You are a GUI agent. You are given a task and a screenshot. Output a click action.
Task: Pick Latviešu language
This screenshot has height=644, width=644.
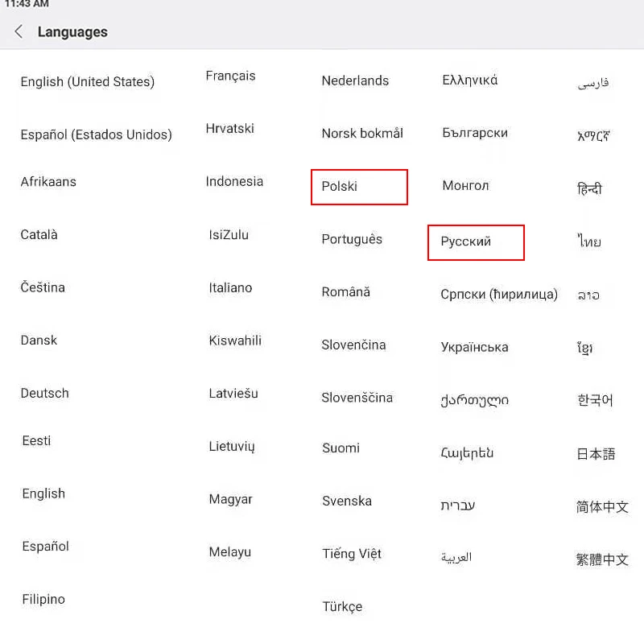[x=233, y=393]
